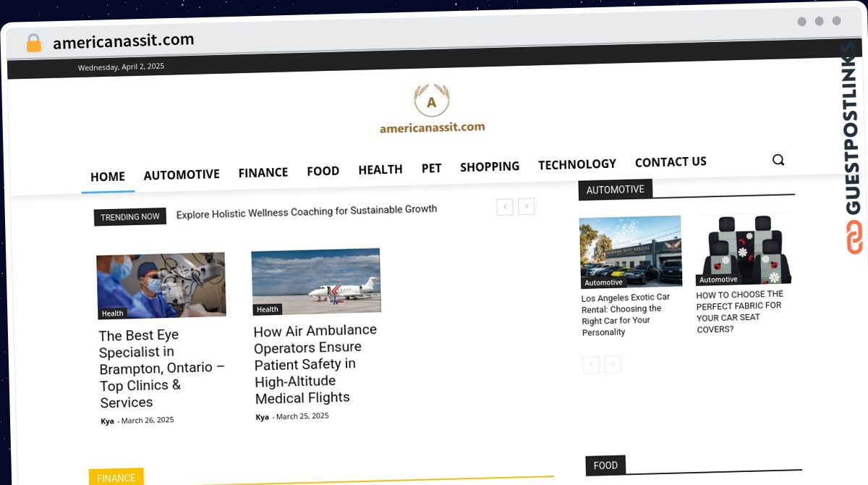Screen dimensions: 868x485
Task: Open FOOD sidebar section heading
Action: (605, 465)
